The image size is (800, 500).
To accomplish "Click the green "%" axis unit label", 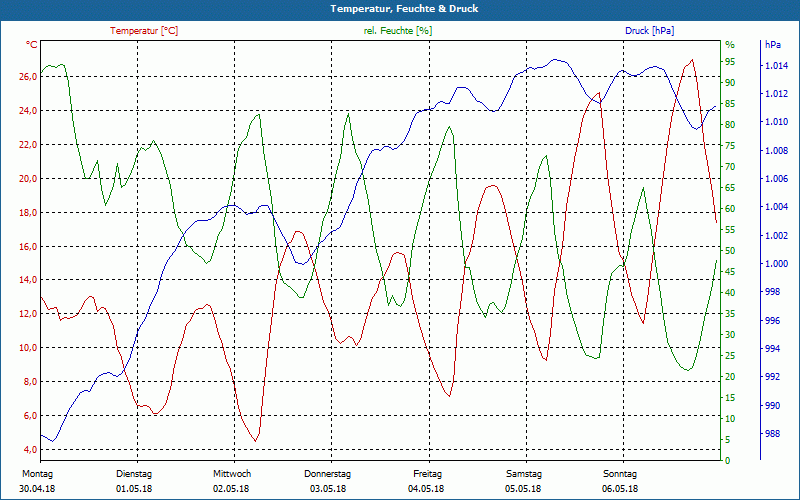I will tap(730, 45).
